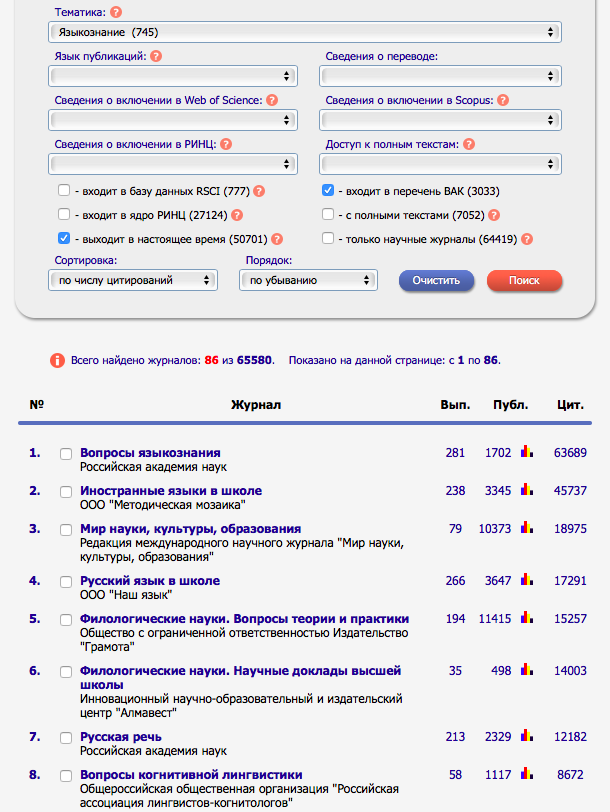Click help icon after выходит в настоящее время
Screen dimensions: 610x812
(277, 239)
